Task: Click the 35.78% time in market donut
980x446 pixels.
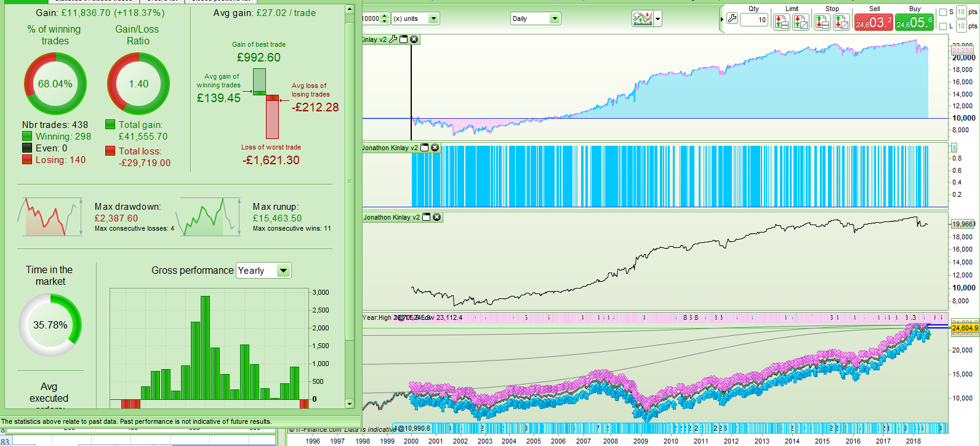Action: 50,325
